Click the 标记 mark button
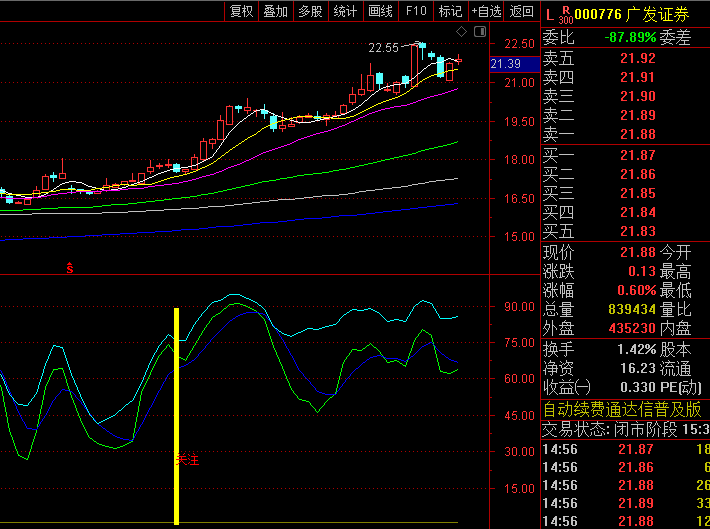 [x=450, y=11]
